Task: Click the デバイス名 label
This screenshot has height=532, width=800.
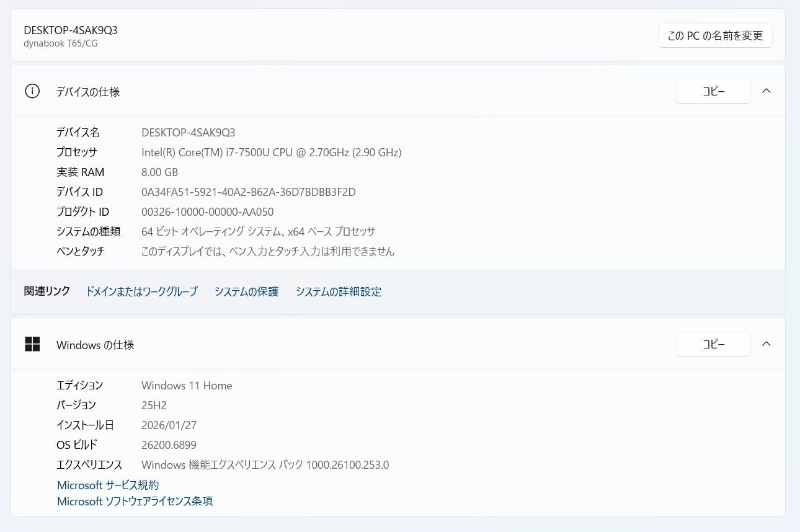Action: point(78,133)
